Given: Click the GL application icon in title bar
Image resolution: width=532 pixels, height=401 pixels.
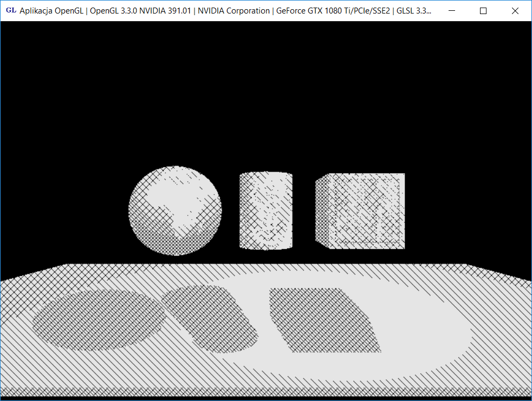Looking at the screenshot, I should (x=11, y=10).
